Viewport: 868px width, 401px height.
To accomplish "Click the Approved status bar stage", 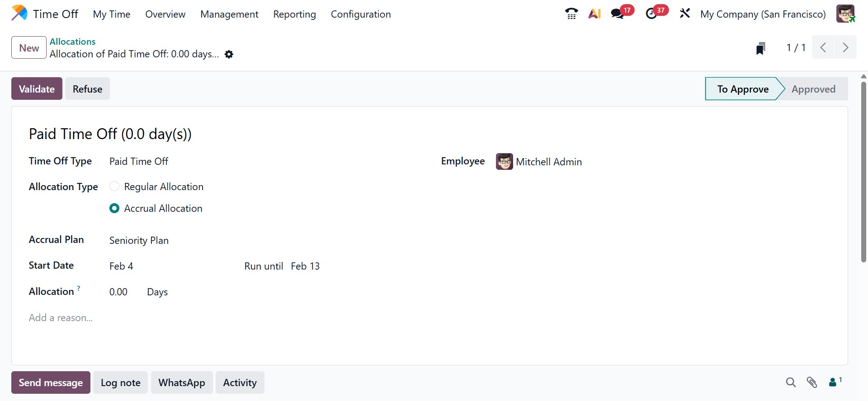I will (x=813, y=89).
